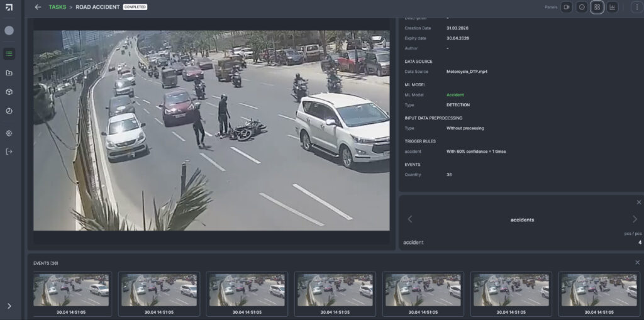The width and height of the screenshot is (644, 320).
Task: Click the TRIGGER RULES section heading
Action: (x=420, y=141)
